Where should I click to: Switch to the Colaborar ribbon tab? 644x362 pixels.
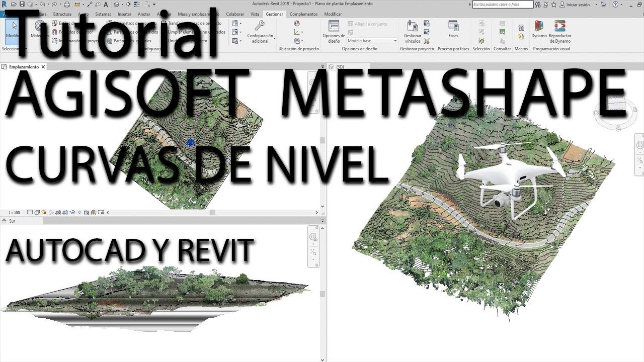235,14
